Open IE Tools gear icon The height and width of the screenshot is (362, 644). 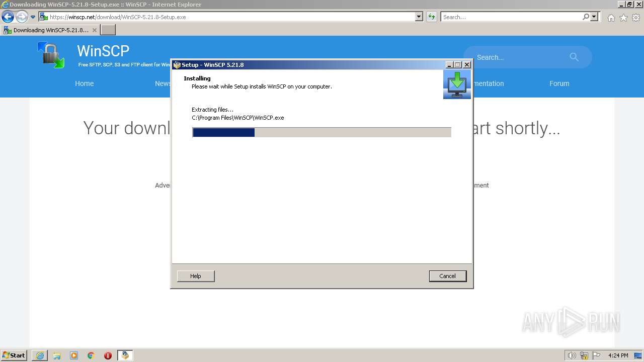pyautogui.click(x=636, y=18)
